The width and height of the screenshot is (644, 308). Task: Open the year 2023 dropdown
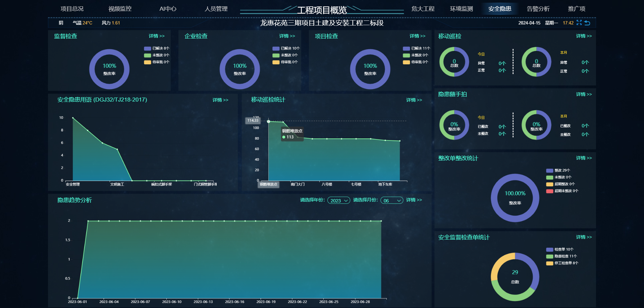pos(339,200)
